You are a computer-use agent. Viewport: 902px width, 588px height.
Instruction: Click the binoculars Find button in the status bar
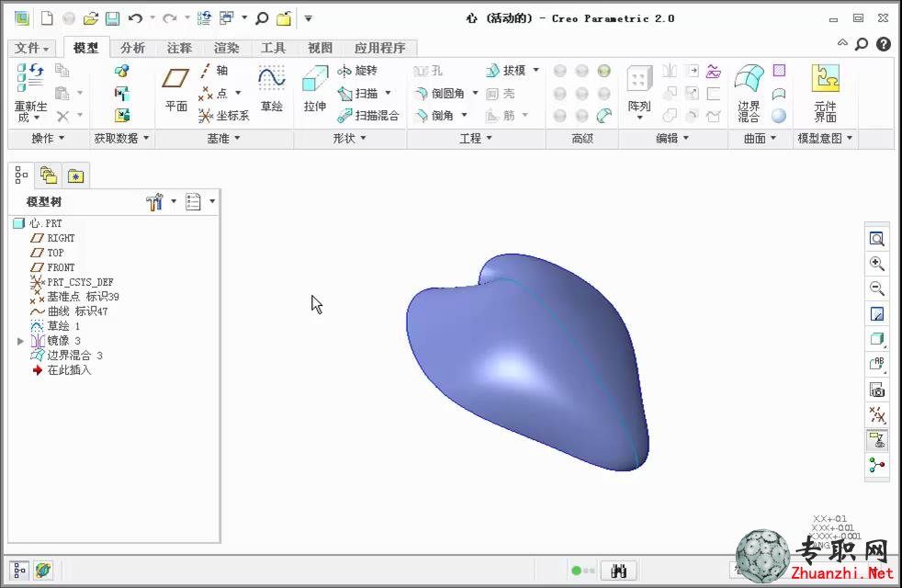pos(618,571)
